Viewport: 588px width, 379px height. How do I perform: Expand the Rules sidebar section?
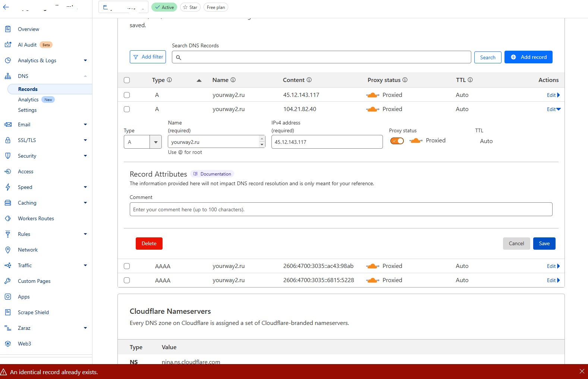pyautogui.click(x=85, y=234)
